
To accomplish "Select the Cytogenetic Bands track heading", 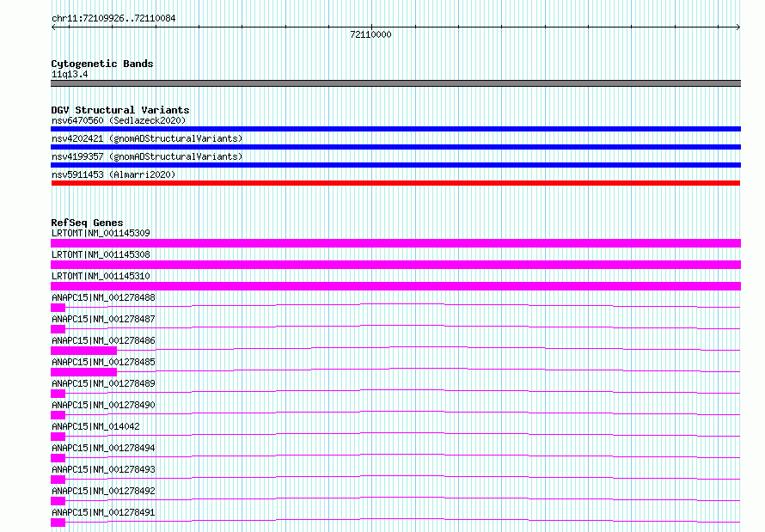I will (102, 64).
